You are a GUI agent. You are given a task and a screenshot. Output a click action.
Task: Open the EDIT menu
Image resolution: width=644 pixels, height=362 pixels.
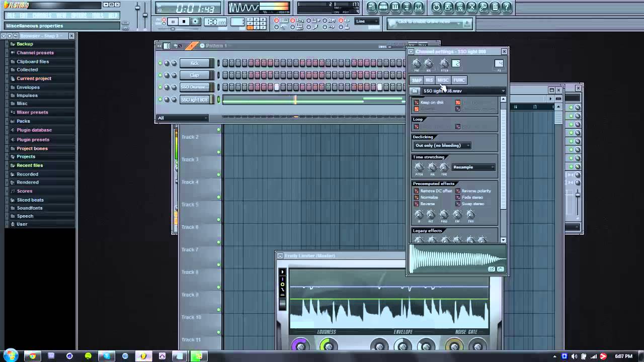(24, 16)
